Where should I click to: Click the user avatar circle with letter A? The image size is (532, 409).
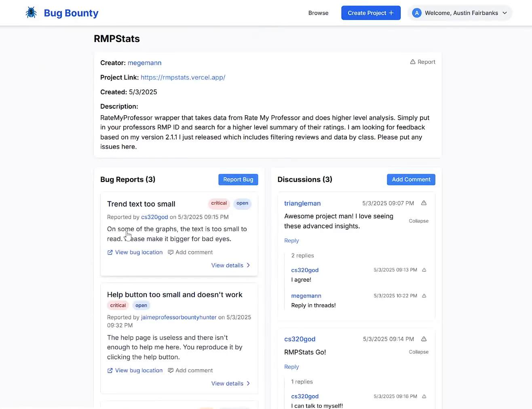coord(417,13)
